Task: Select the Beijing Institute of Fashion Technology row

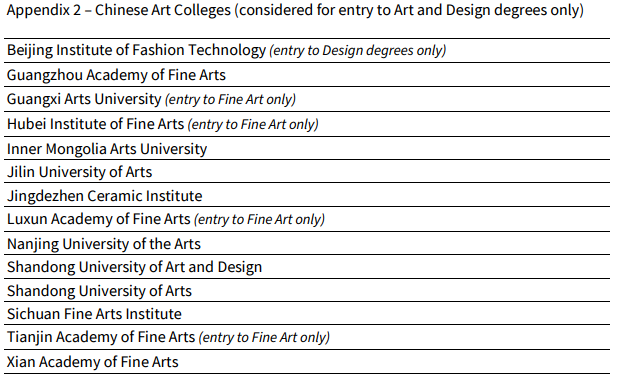Action: tap(307, 51)
